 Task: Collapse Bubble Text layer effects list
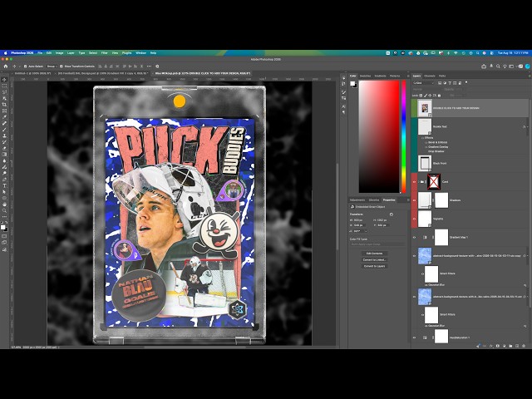(x=528, y=126)
